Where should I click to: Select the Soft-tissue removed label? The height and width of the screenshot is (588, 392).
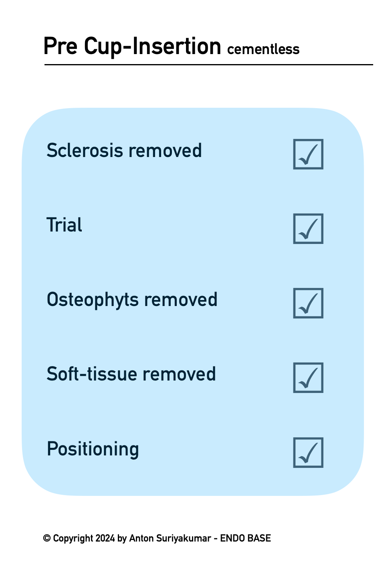point(131,374)
